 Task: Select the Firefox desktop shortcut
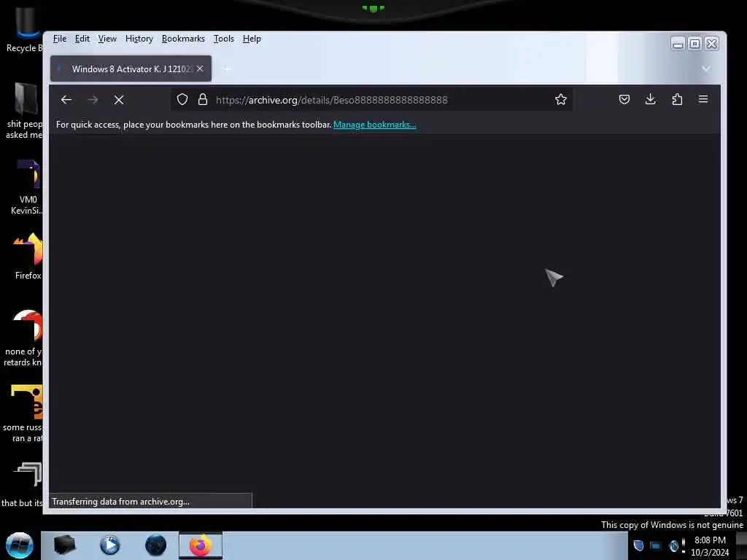[28, 255]
